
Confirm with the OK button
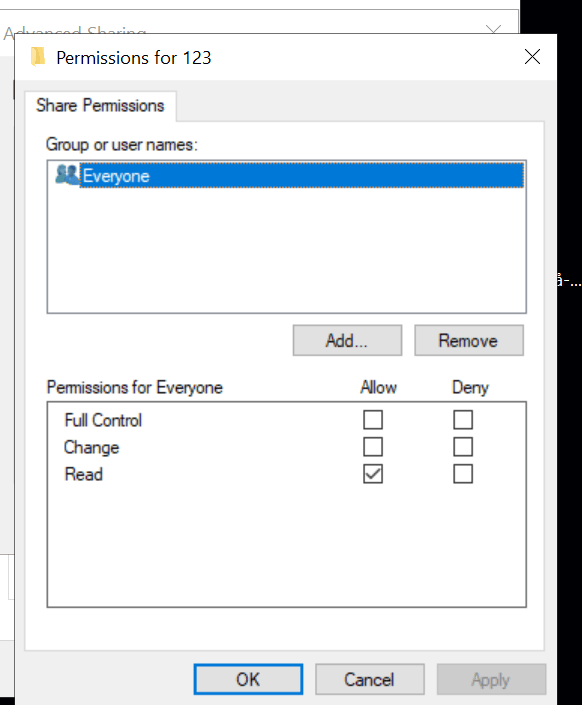(x=248, y=679)
